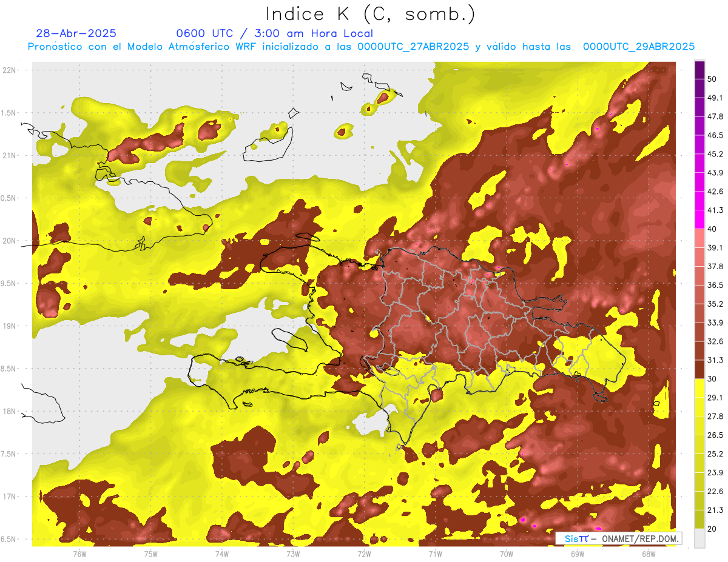Select the '20N' latitude label
This screenshot has width=728, height=562.
9,241
